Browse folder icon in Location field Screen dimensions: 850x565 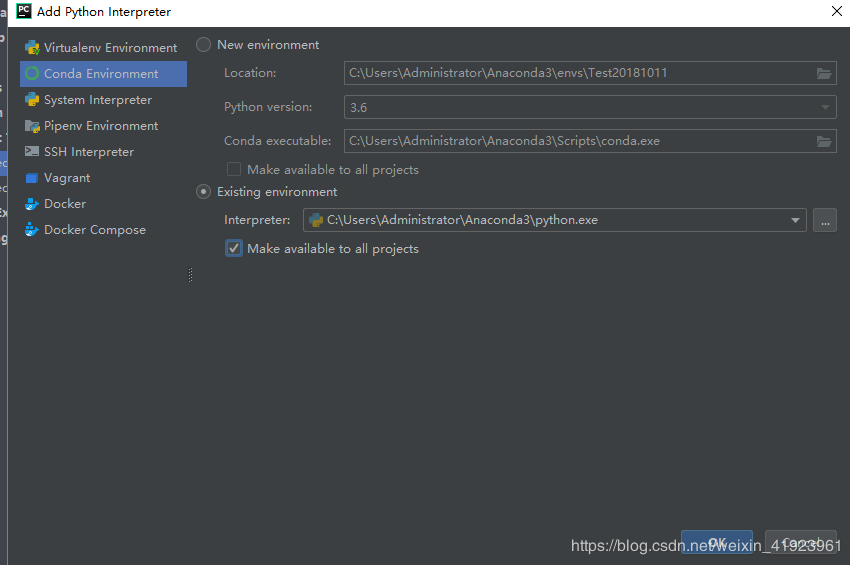point(824,73)
